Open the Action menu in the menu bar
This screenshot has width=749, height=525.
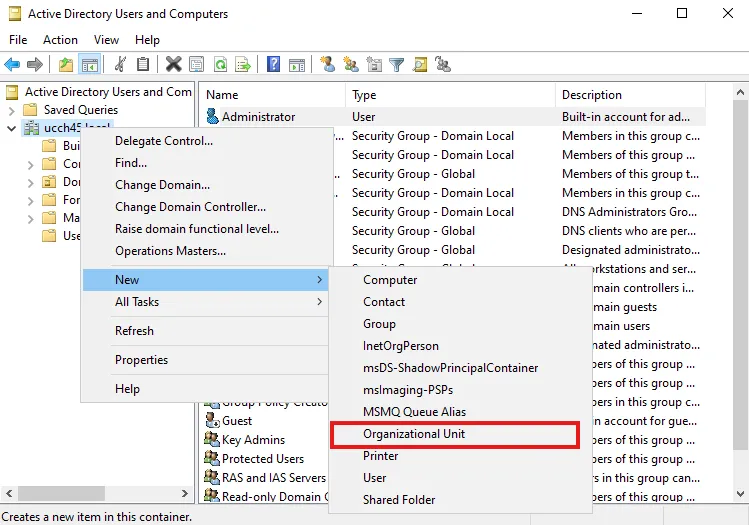click(60, 40)
